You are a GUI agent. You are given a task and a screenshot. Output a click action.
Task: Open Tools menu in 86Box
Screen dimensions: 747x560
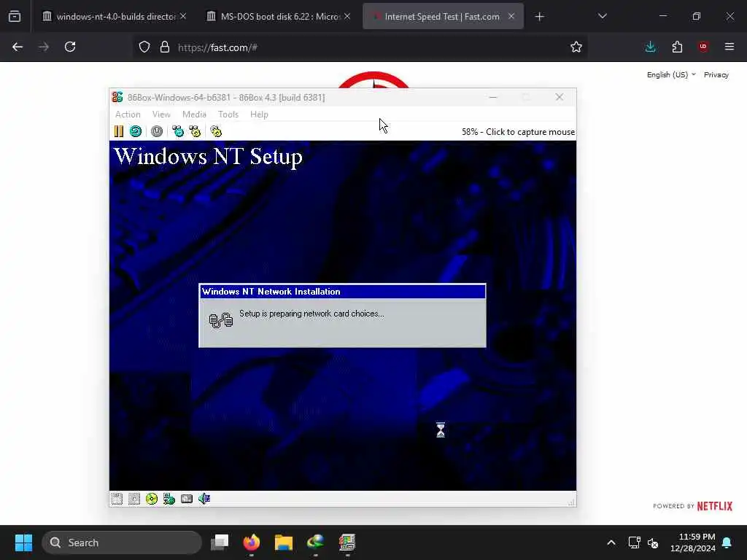coord(228,114)
